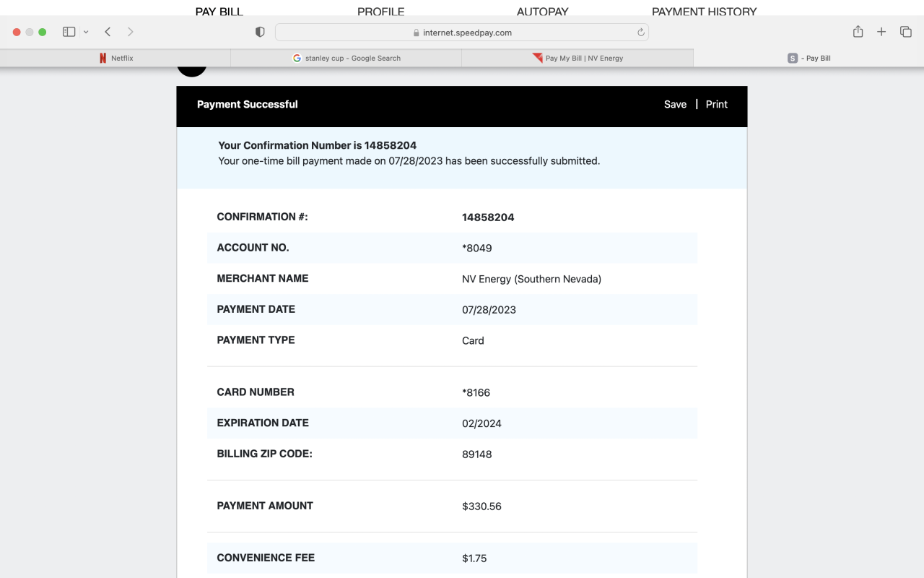Click the merchant name NV Energy (Southern Nevada)
This screenshot has width=924, height=578.
click(531, 279)
